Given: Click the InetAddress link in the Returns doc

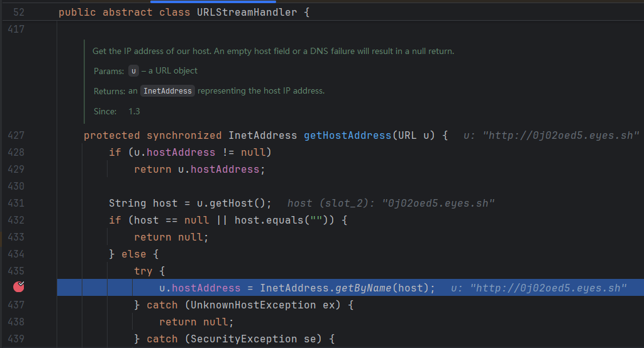Looking at the screenshot, I should pyautogui.click(x=167, y=90).
